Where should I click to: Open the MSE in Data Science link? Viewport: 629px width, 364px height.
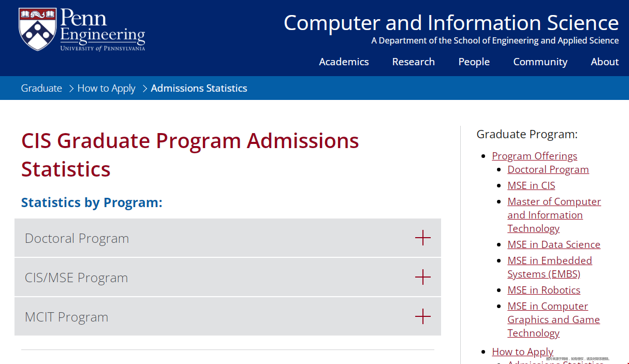(553, 244)
